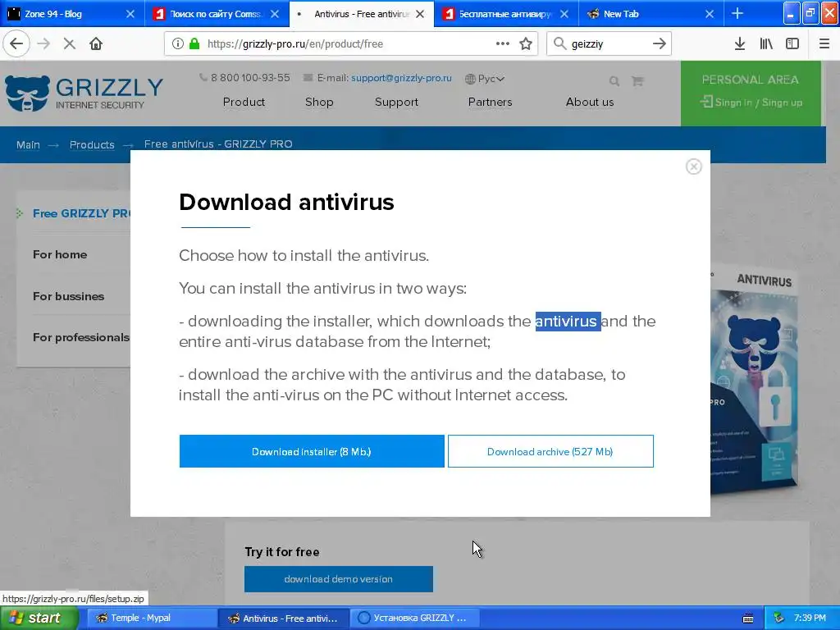Select For home sidebar item
The height and width of the screenshot is (630, 840).
pos(59,254)
